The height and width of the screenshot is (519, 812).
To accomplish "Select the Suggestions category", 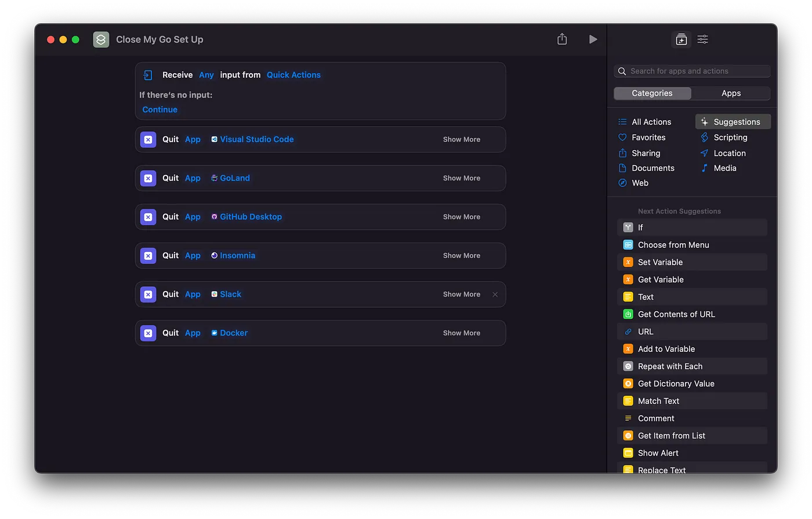I will click(733, 122).
